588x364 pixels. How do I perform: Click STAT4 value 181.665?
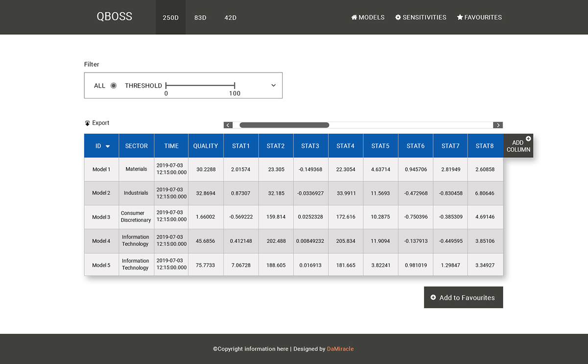click(x=345, y=265)
